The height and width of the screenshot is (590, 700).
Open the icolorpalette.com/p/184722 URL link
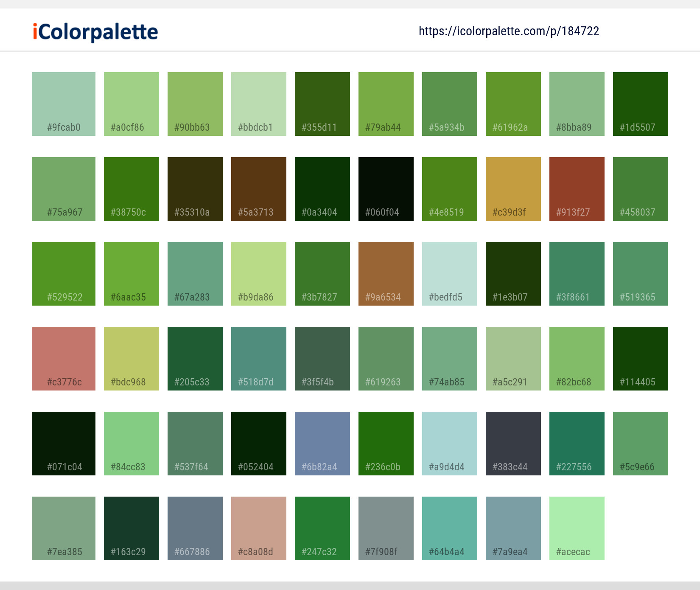tap(509, 31)
